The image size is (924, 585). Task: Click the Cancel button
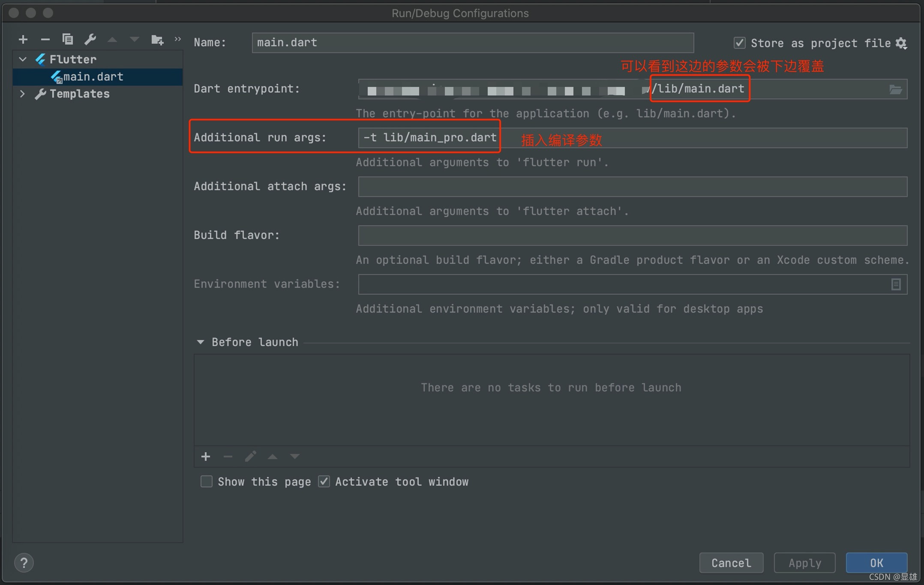click(x=731, y=563)
